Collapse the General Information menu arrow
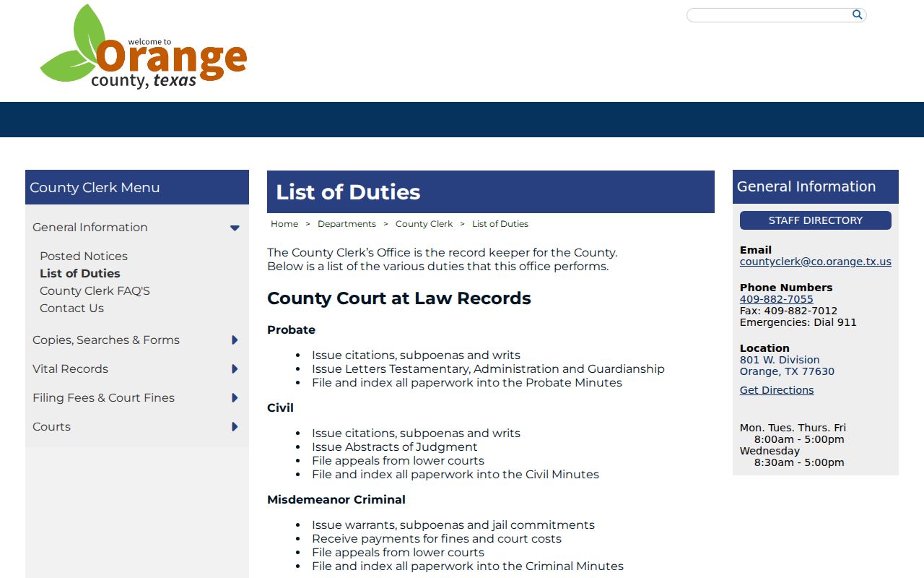The image size is (924, 578). tap(235, 228)
